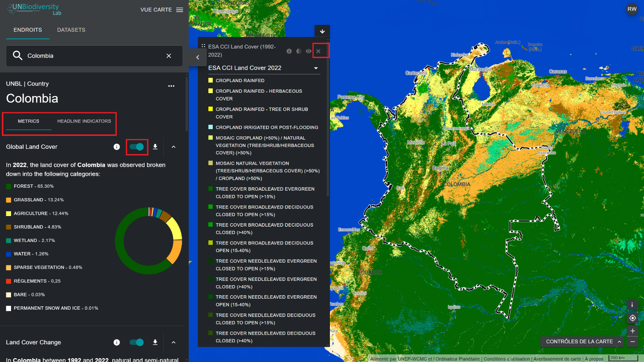Disable the Global Land Cover toggle

pos(137,147)
